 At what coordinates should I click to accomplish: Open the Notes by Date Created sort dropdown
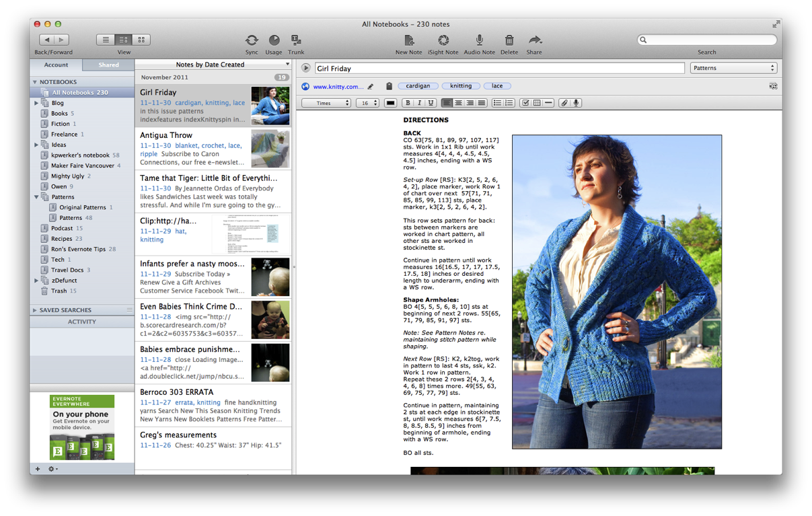(213, 65)
